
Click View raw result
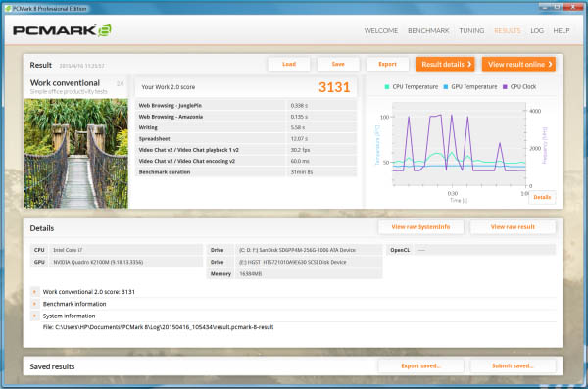(513, 227)
